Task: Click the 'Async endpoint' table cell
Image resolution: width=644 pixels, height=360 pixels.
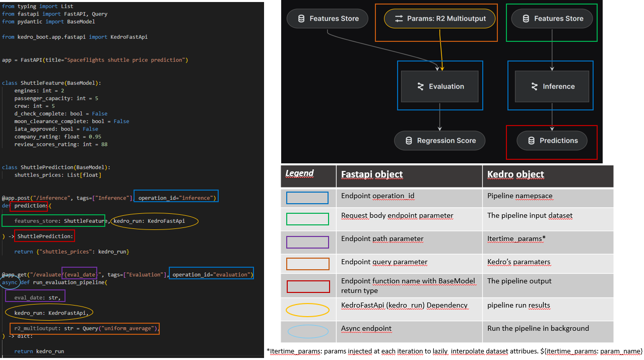Action: tap(409, 331)
